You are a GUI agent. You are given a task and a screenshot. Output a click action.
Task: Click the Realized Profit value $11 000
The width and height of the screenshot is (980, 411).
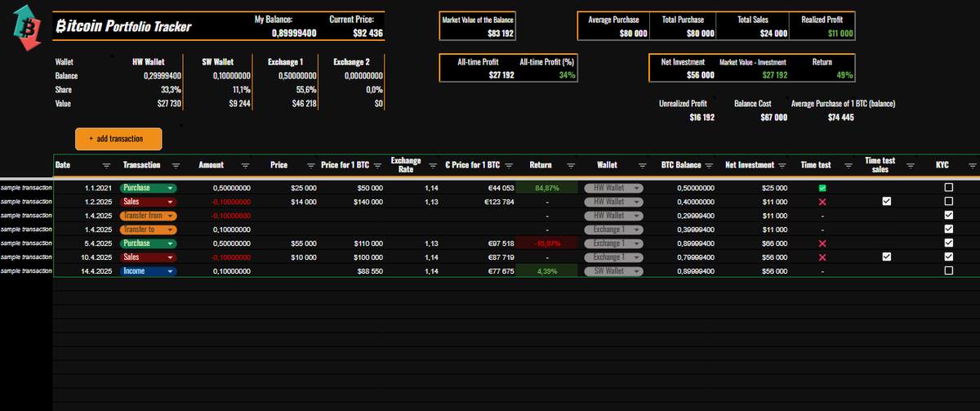click(841, 34)
